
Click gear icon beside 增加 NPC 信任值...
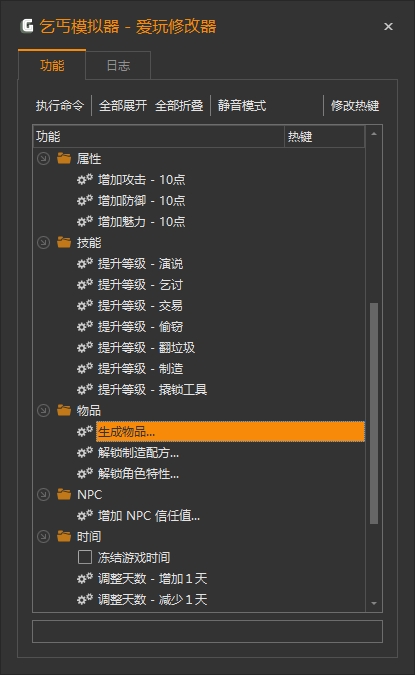tap(85, 515)
